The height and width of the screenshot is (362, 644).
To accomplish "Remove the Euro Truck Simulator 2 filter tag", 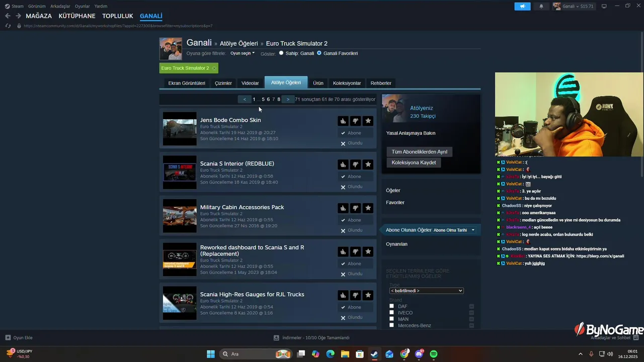I will coord(214,68).
